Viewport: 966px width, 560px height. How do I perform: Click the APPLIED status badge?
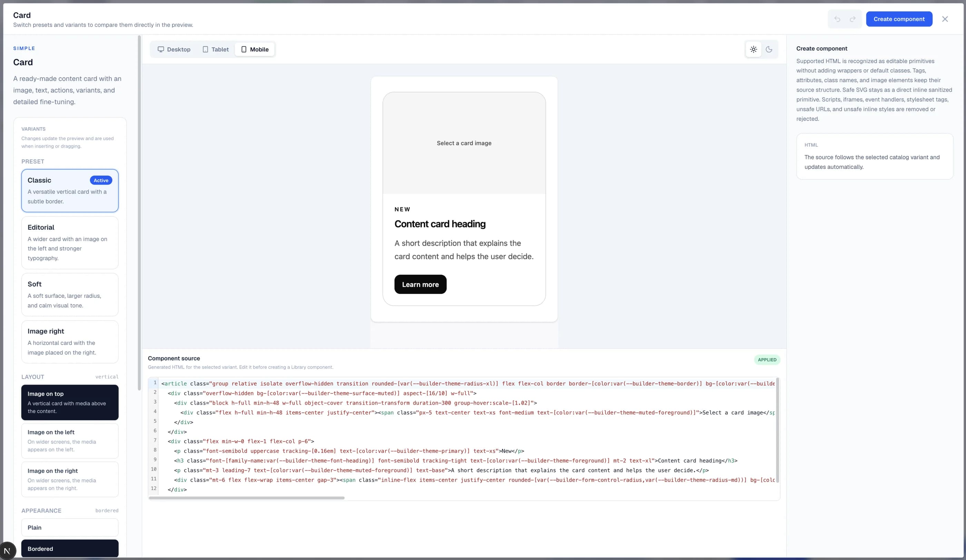[767, 360]
